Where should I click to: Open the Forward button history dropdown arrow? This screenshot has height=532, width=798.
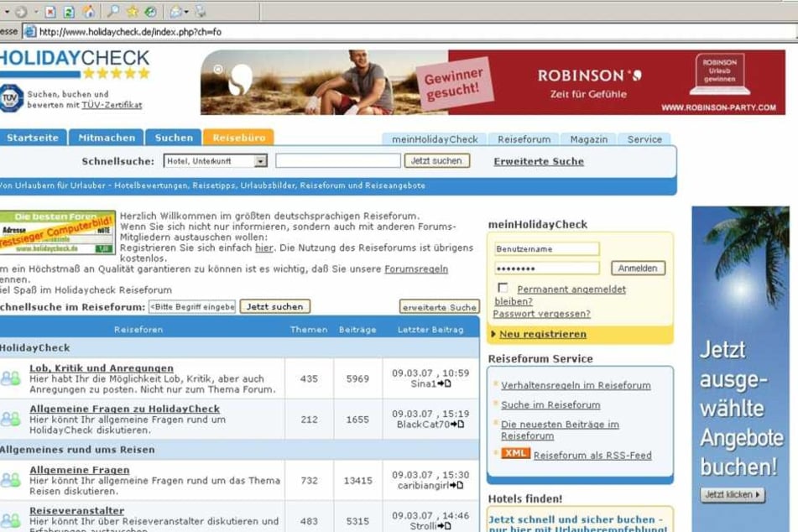(x=35, y=11)
